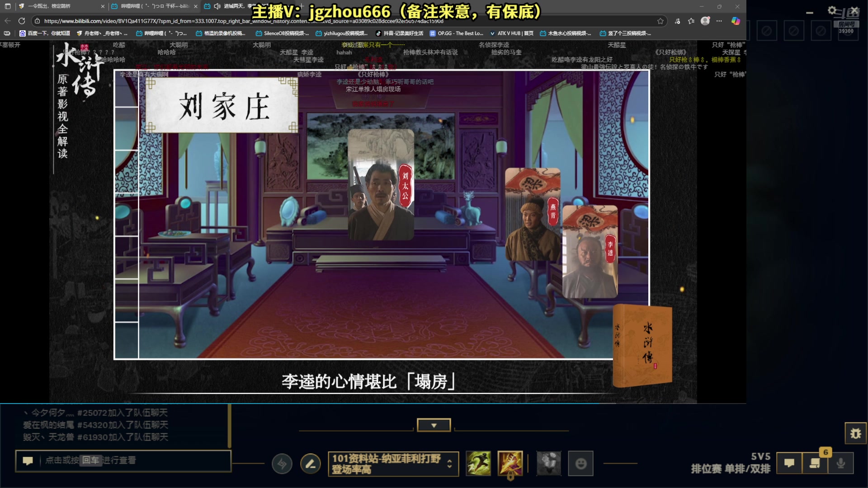Image resolution: width=868 pixels, height=488 pixels.
Task: Open the 舟老师 bookmark
Action: pyautogui.click(x=102, y=33)
